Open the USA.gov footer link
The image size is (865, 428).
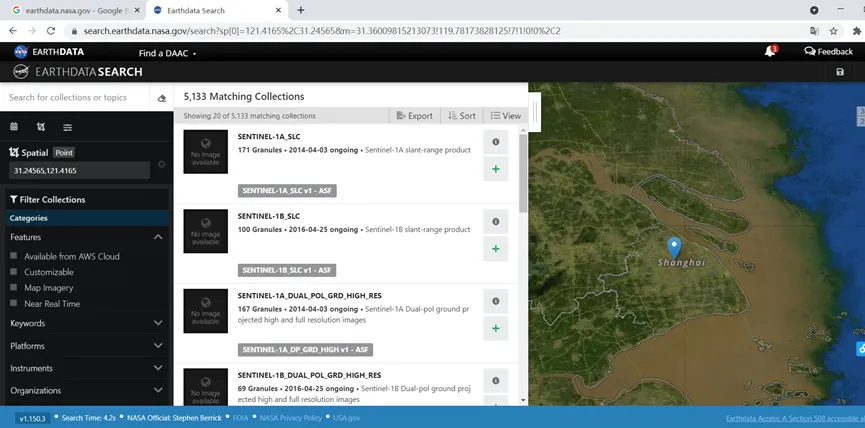tap(346, 418)
